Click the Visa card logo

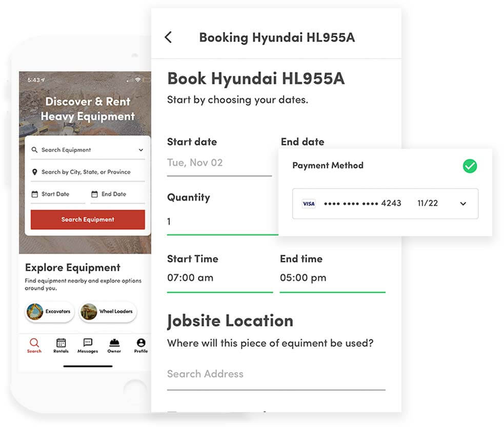(x=309, y=204)
